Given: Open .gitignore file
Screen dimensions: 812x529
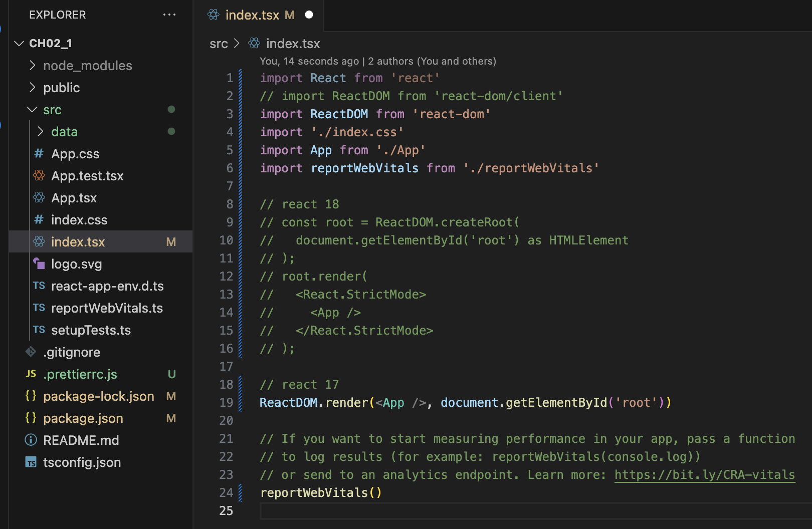Looking at the screenshot, I should tap(72, 352).
